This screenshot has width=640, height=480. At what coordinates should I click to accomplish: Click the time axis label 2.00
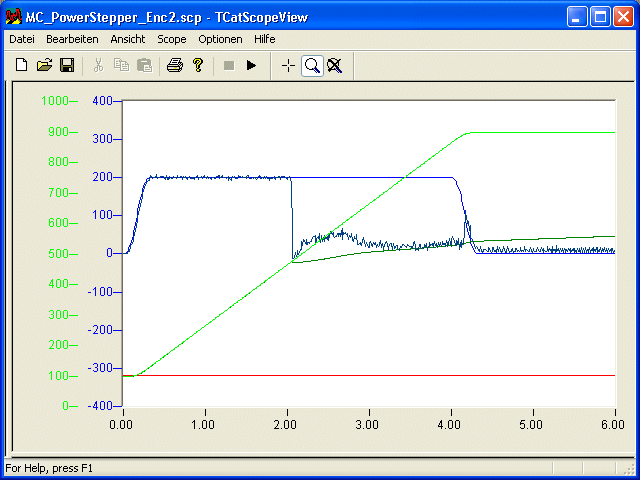click(x=285, y=425)
